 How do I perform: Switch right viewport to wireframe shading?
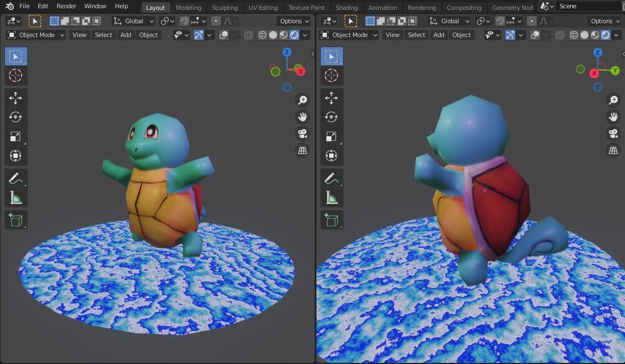tap(573, 35)
